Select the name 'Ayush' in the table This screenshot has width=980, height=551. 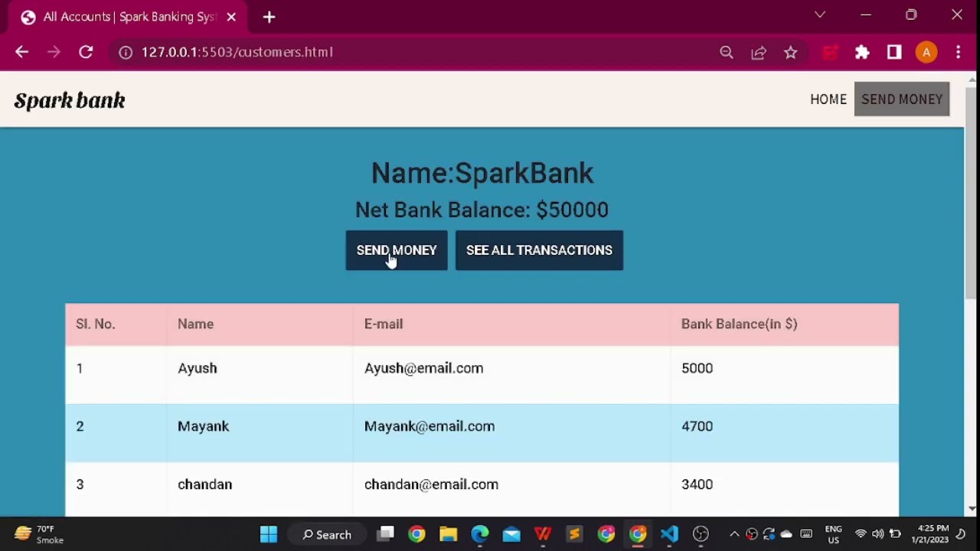pyautogui.click(x=198, y=368)
